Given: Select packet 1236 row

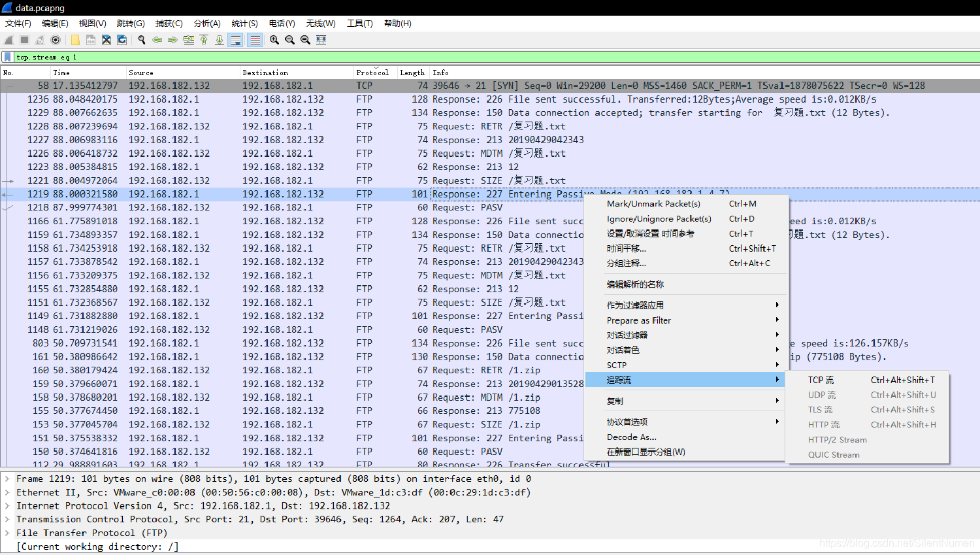Looking at the screenshot, I should (490, 99).
